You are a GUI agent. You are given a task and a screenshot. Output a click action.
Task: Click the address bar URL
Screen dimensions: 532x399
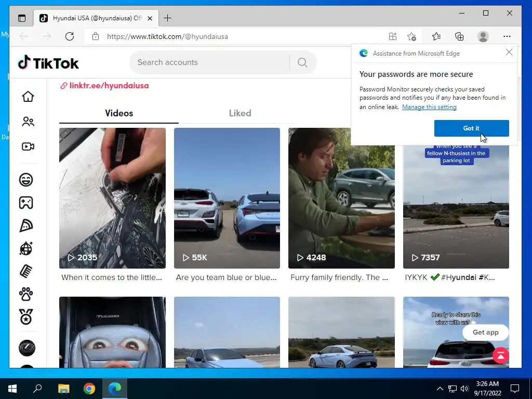(x=167, y=36)
